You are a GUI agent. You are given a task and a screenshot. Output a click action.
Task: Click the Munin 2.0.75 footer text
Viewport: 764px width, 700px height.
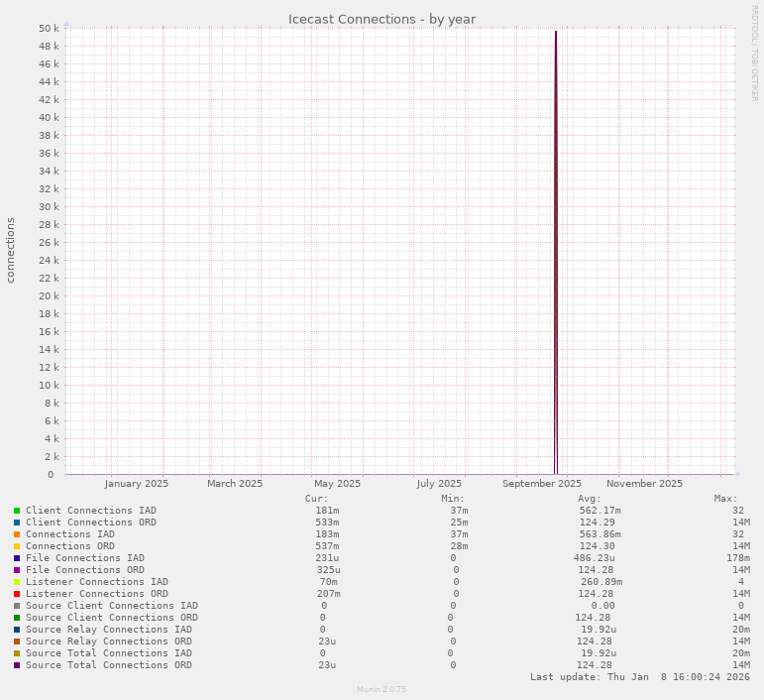click(x=382, y=689)
